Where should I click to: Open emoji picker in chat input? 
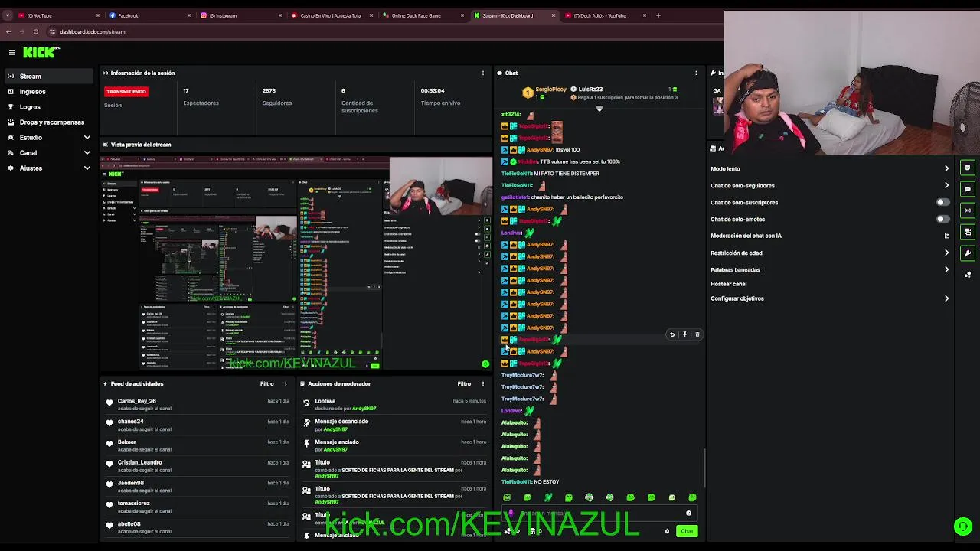tap(688, 514)
